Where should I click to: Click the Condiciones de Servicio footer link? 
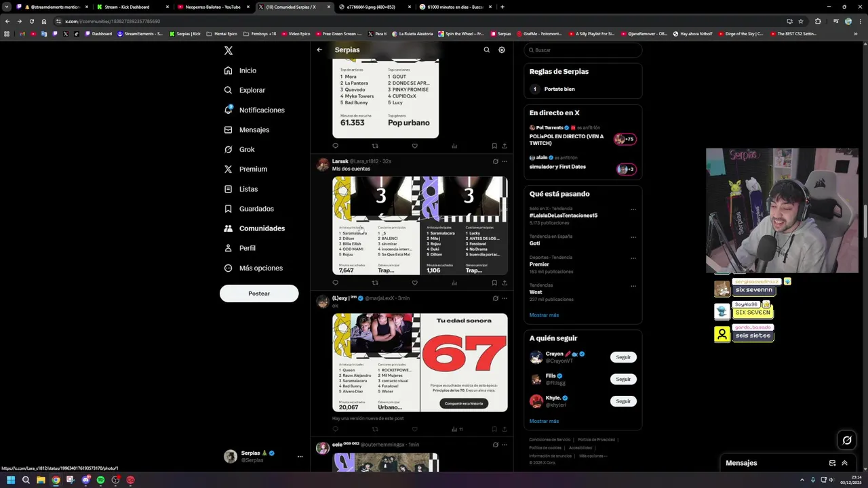pyautogui.click(x=550, y=440)
